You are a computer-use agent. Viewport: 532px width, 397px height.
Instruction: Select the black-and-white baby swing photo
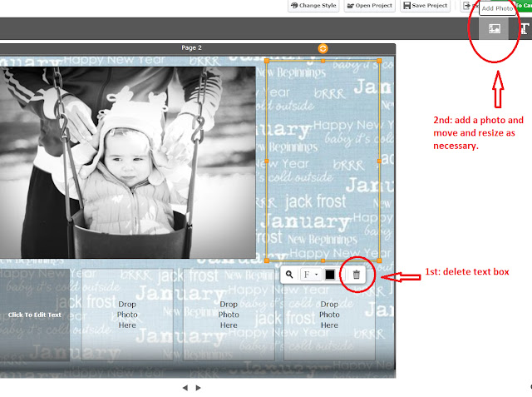[127, 162]
